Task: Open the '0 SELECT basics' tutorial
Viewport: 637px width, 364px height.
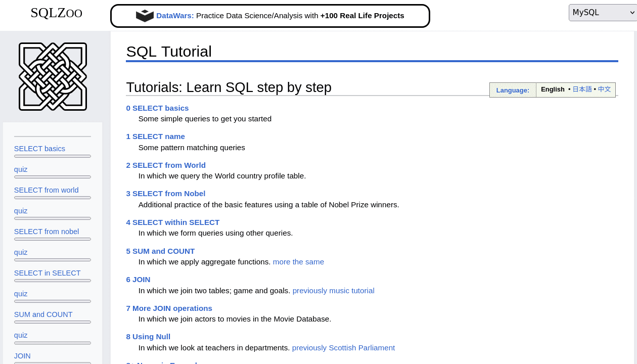Action: 157,108
